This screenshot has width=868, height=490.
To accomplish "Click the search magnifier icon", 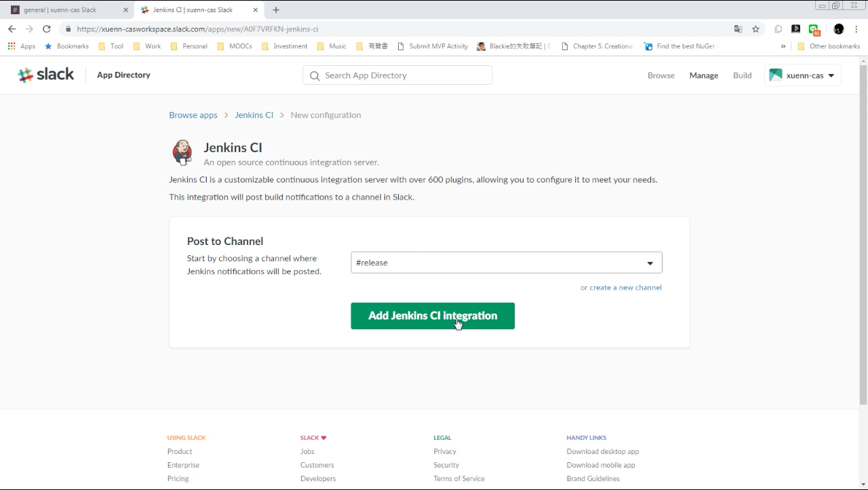I will (x=315, y=76).
